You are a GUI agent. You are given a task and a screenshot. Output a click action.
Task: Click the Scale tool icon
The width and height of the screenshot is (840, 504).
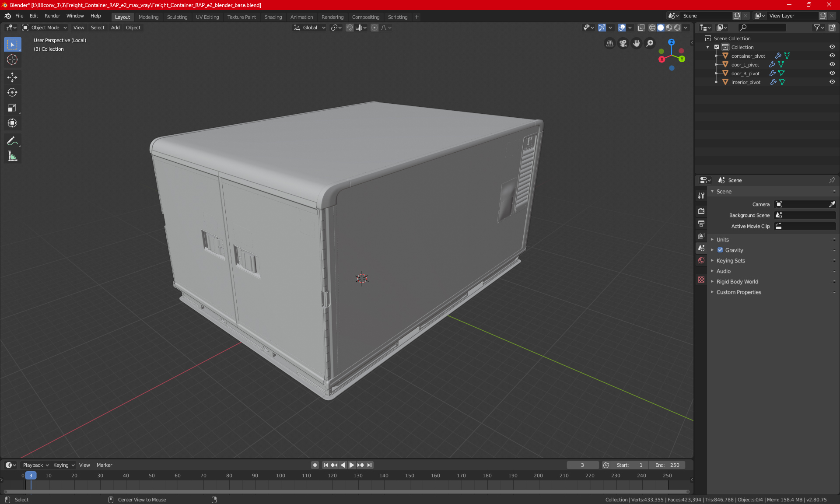pyautogui.click(x=12, y=108)
